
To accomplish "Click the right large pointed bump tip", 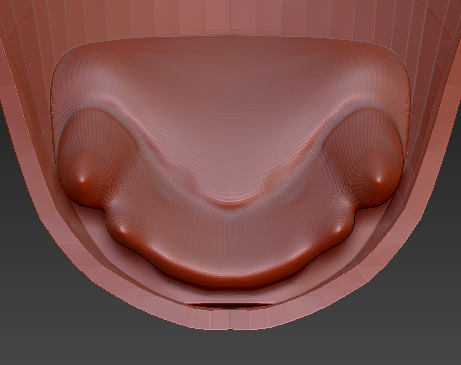I will point(378,180).
